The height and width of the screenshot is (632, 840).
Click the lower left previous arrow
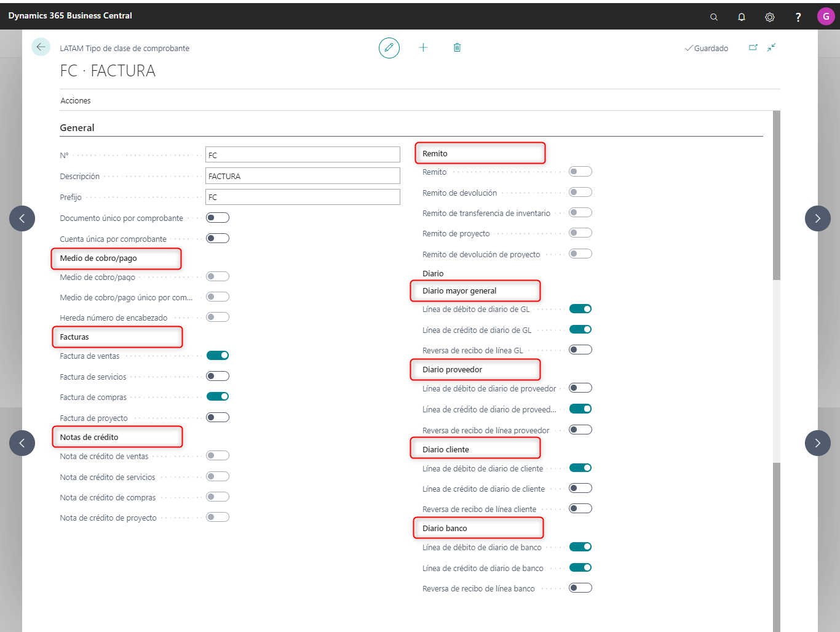(x=22, y=443)
